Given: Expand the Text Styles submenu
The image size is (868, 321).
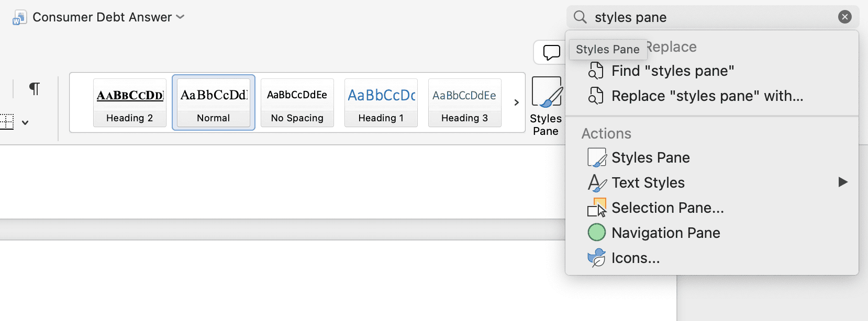Looking at the screenshot, I should pyautogui.click(x=648, y=182).
